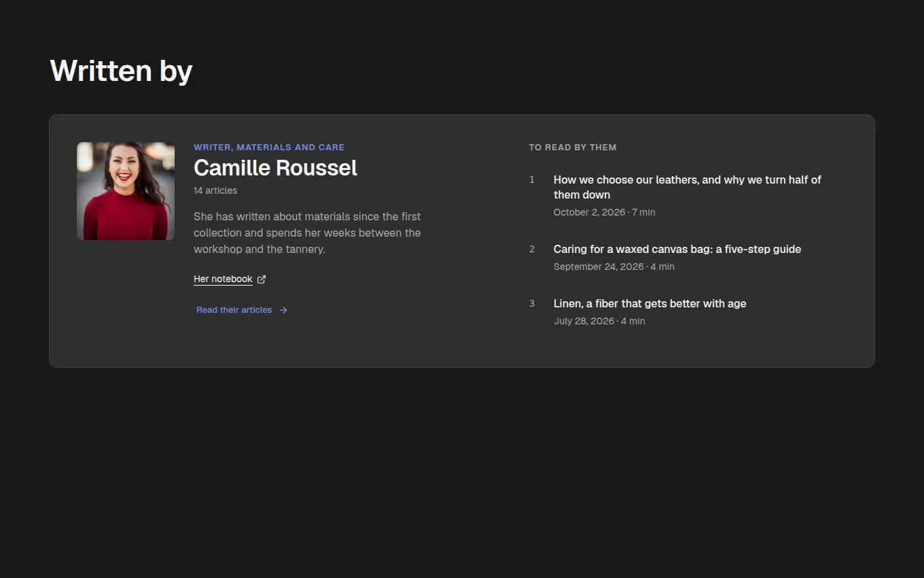Viewport: 924px width, 578px height.
Task: Click the Written by page heading
Action: click(121, 71)
